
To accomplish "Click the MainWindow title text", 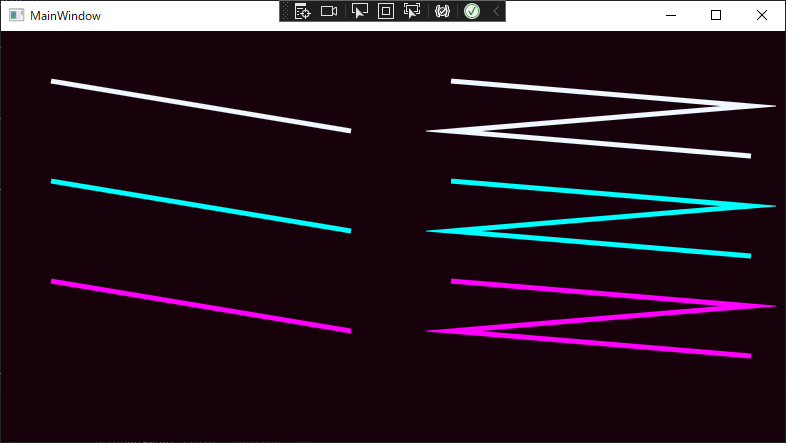I will [65, 16].
